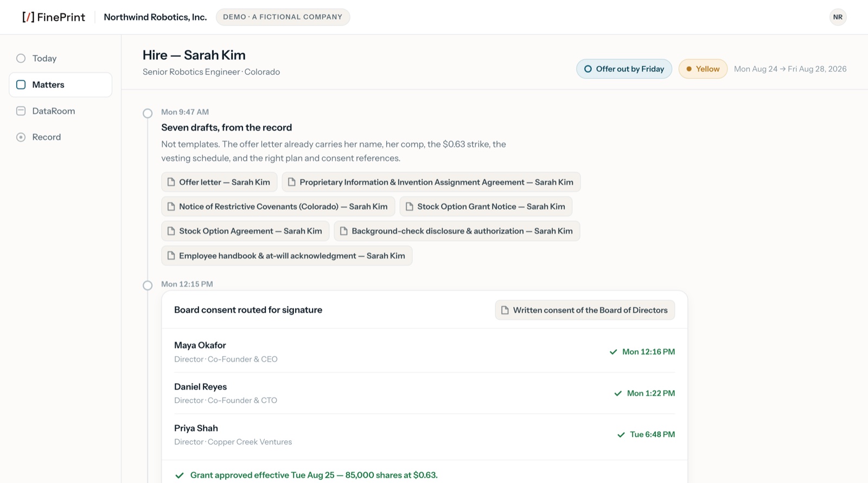Open the Stock Option Grant Notice draft

point(486,207)
